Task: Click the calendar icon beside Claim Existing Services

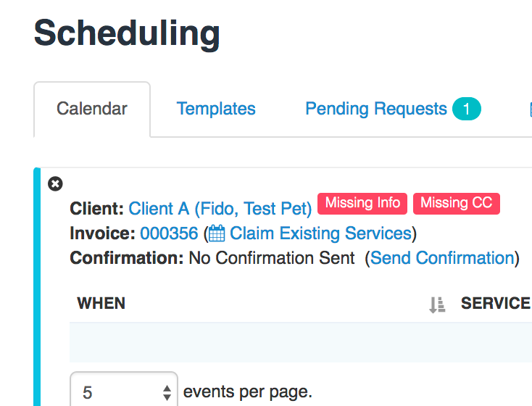Action: 217,233
